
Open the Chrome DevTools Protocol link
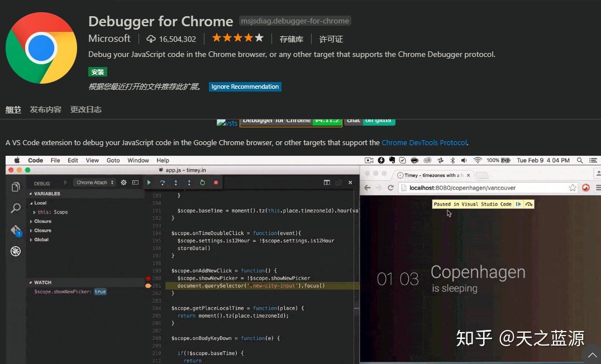424,142
